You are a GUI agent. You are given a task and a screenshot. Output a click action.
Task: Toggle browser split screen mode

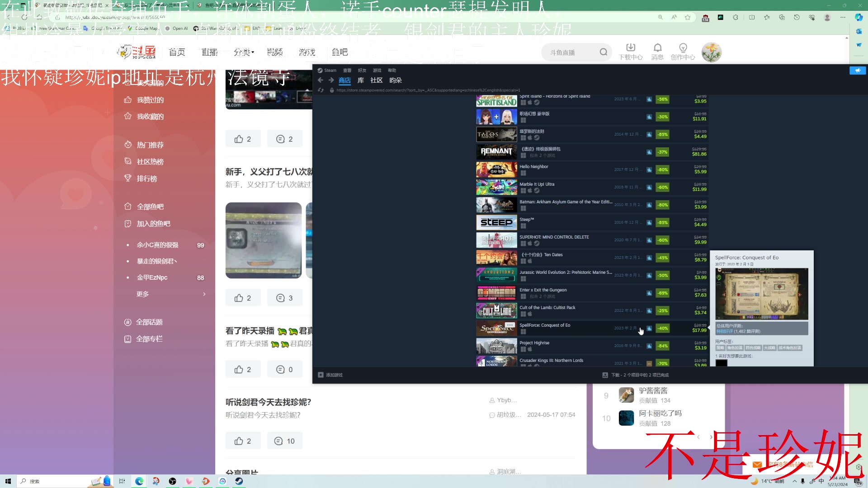[x=752, y=17]
